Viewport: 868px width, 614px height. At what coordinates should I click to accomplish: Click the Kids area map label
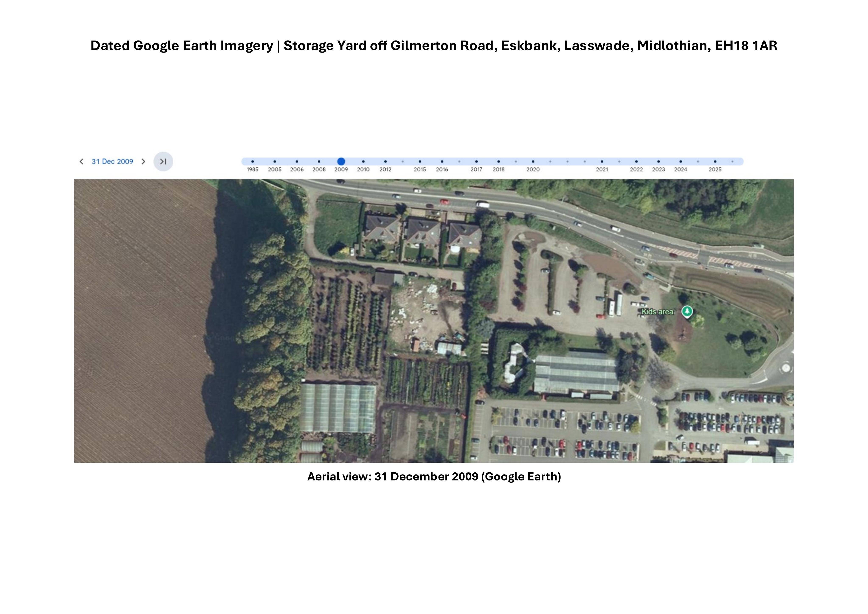coord(657,312)
